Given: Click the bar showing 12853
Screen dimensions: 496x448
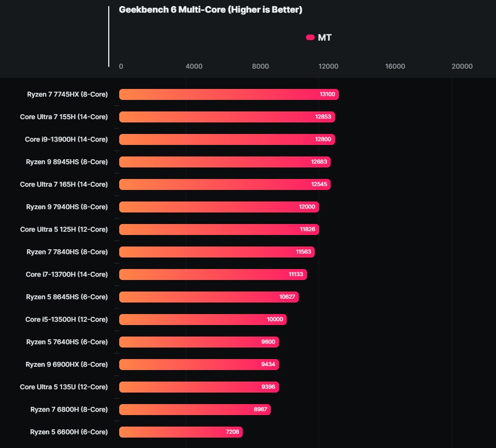Looking at the screenshot, I should pyautogui.click(x=227, y=116).
